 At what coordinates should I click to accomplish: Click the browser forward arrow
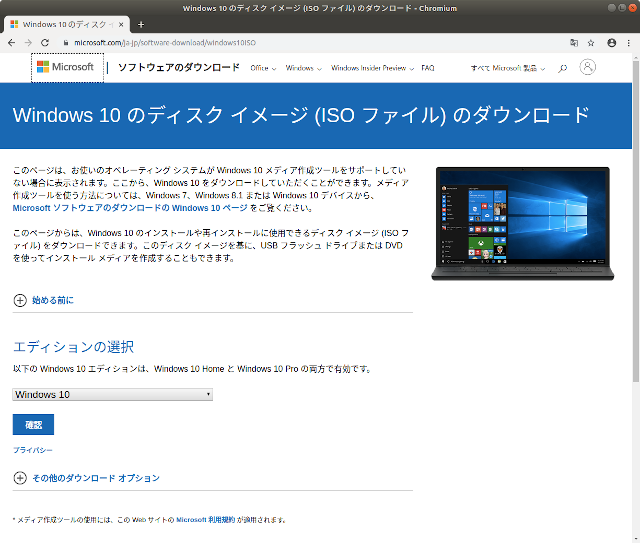click(28, 43)
